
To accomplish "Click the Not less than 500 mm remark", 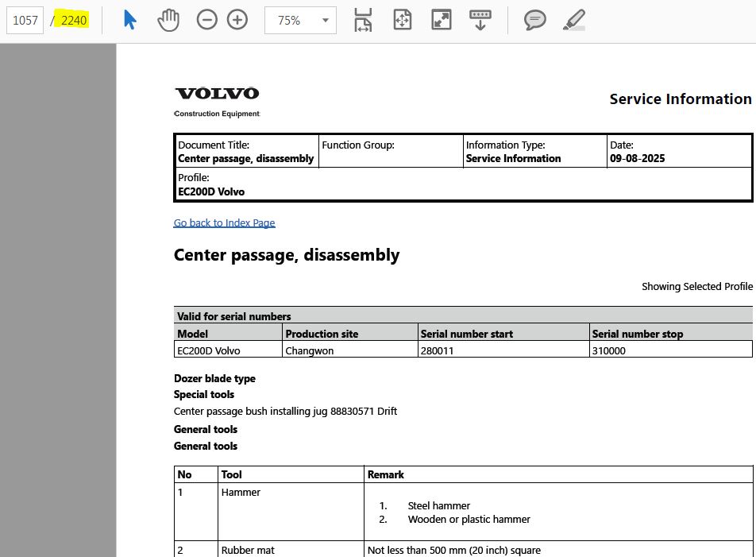I will pyautogui.click(x=453, y=551).
